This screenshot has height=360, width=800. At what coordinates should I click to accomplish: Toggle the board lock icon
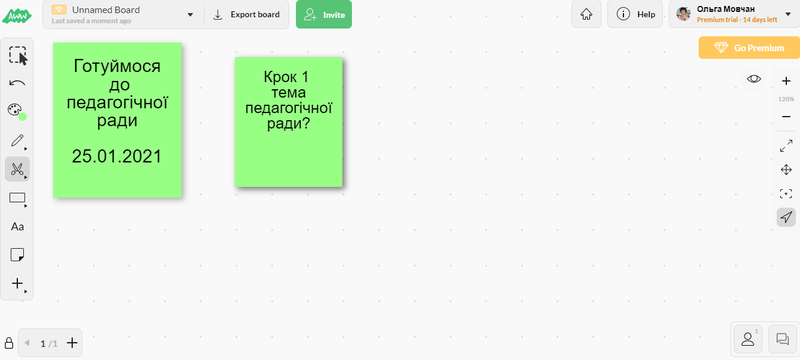point(9,343)
